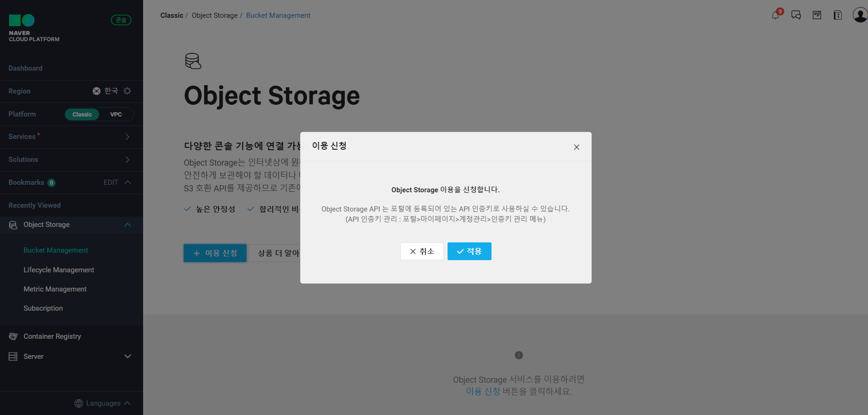Viewport: 868px width, 415px height.
Task: Click the Object Storage page heading
Action: [x=272, y=96]
